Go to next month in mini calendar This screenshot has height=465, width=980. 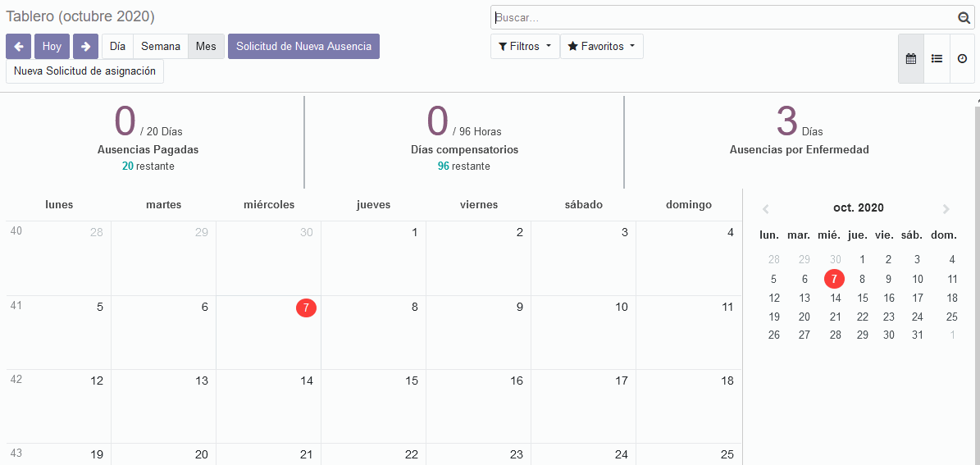coord(946,209)
